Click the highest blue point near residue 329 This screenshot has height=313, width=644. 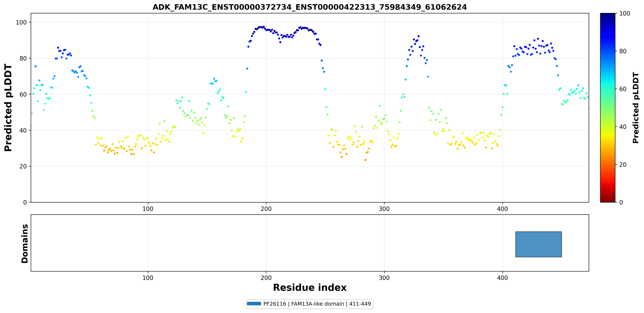(x=419, y=36)
